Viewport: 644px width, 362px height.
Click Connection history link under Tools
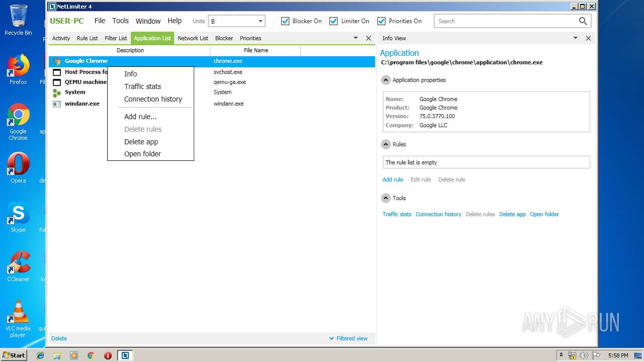coord(438,214)
